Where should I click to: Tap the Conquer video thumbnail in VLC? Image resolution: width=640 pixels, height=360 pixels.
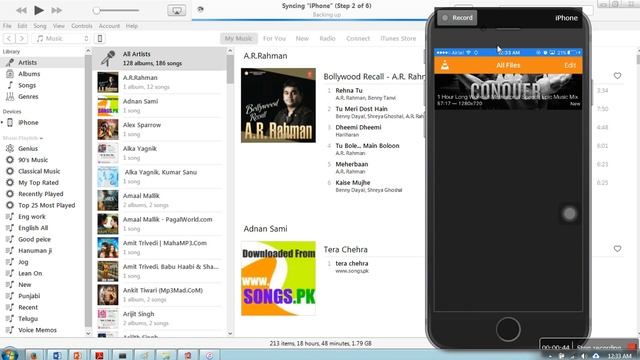tap(508, 92)
